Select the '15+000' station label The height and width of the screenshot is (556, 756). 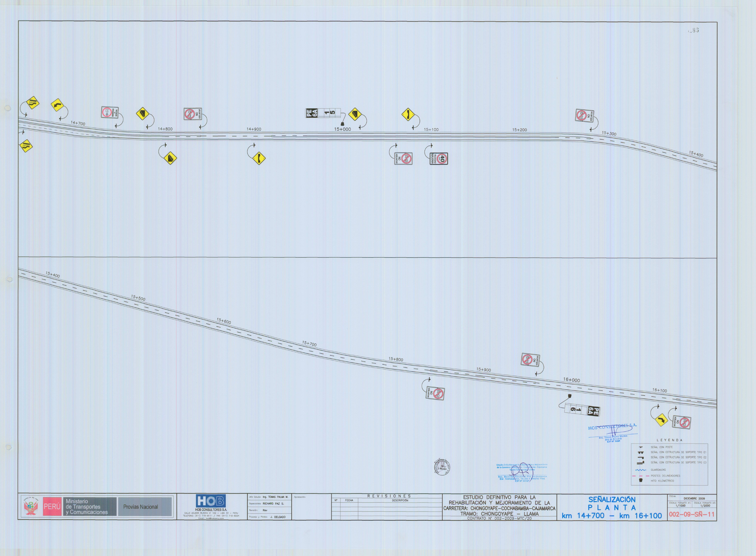(342, 129)
